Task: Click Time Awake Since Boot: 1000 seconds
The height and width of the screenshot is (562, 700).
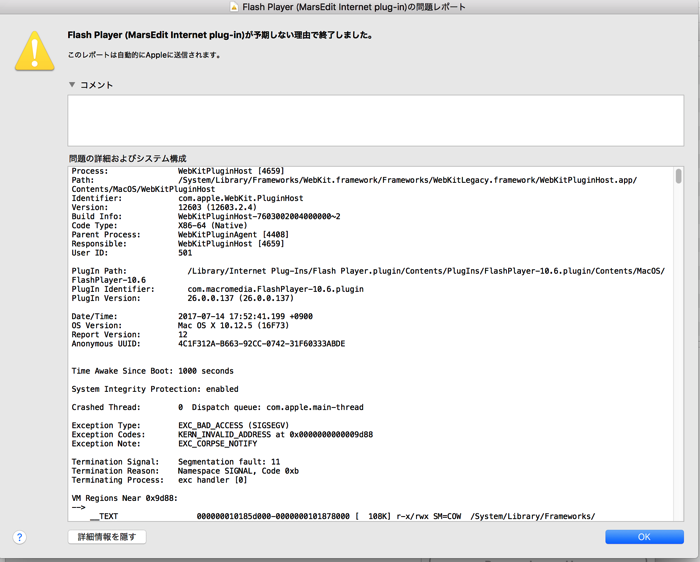Action: tap(152, 371)
